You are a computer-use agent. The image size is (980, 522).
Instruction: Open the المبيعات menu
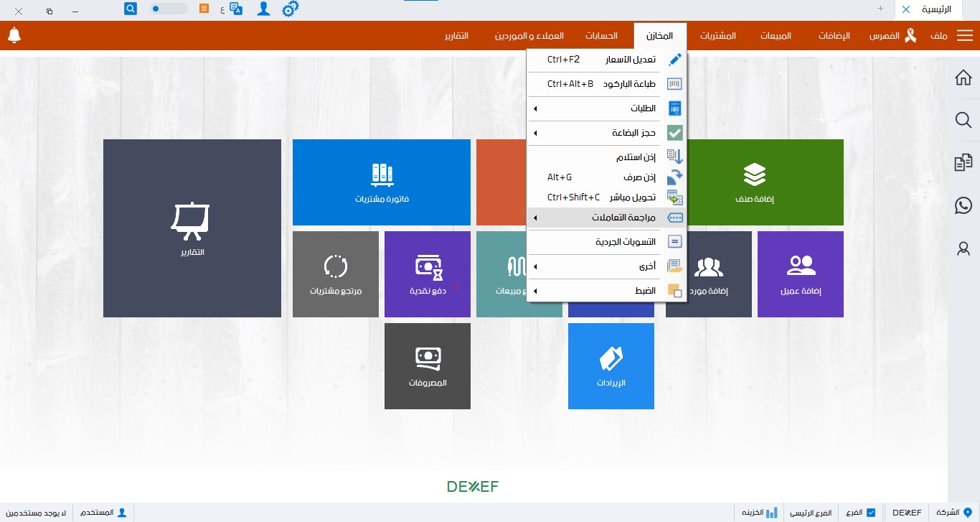pyautogui.click(x=776, y=36)
